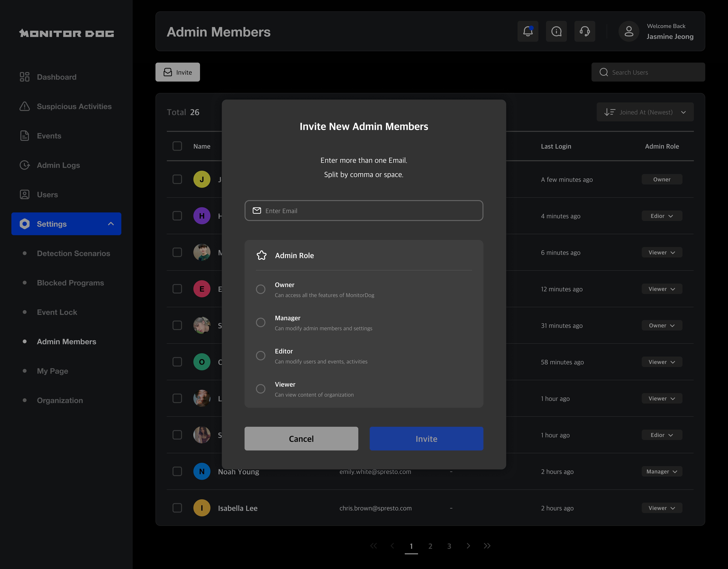Click the Admin Logs clock icon

pos(25,165)
